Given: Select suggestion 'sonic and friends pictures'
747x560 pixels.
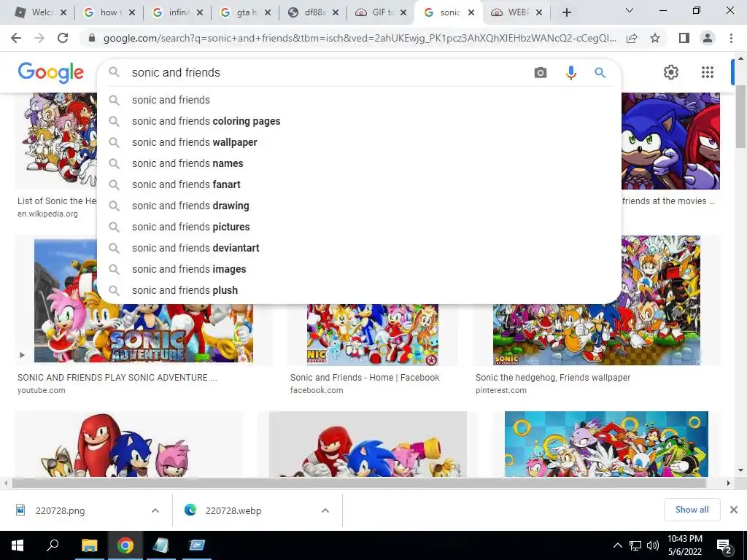Looking at the screenshot, I should 359,227.
